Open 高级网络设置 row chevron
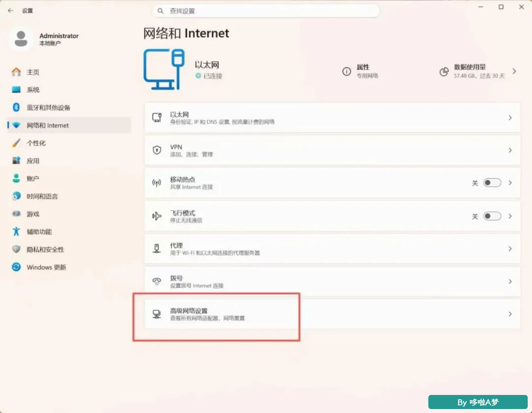Viewport: 532px width, 413px height. 510,314
